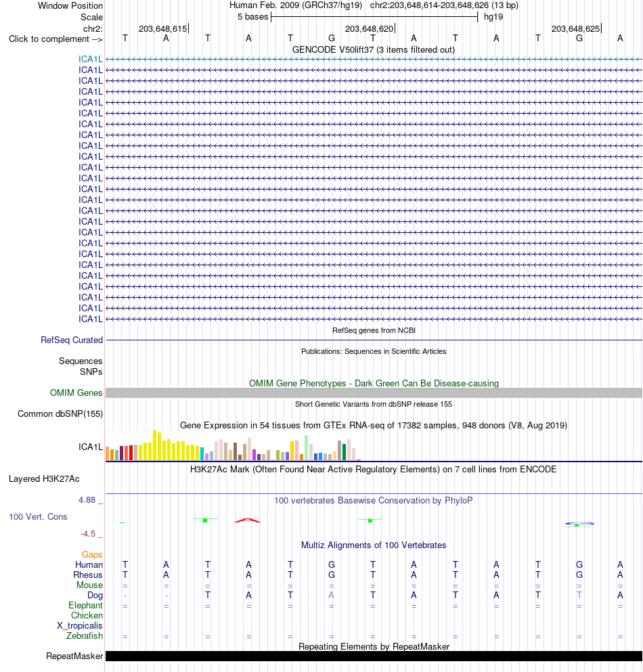Open 'Repeating Elements by RepeatMasker' track title
Image resolution: width=643 pixels, height=672 pixels.
[374, 646]
